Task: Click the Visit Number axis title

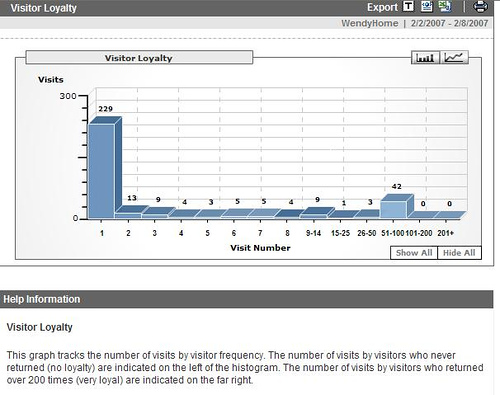Action: tap(260, 248)
